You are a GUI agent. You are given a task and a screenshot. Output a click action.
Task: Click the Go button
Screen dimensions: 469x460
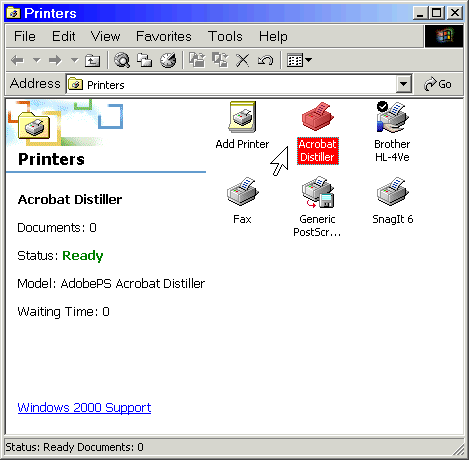point(438,84)
